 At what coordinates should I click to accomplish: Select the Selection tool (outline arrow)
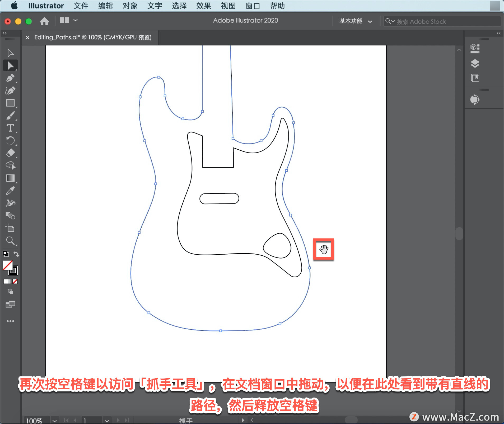pos(10,53)
